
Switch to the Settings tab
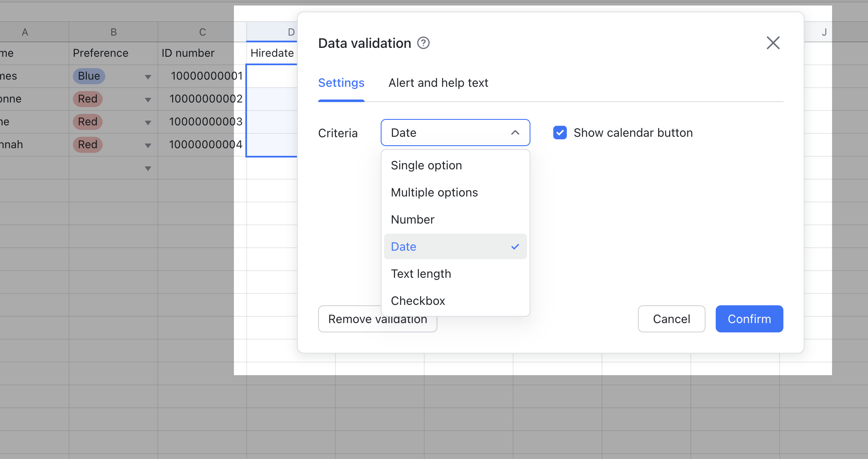tap(341, 83)
